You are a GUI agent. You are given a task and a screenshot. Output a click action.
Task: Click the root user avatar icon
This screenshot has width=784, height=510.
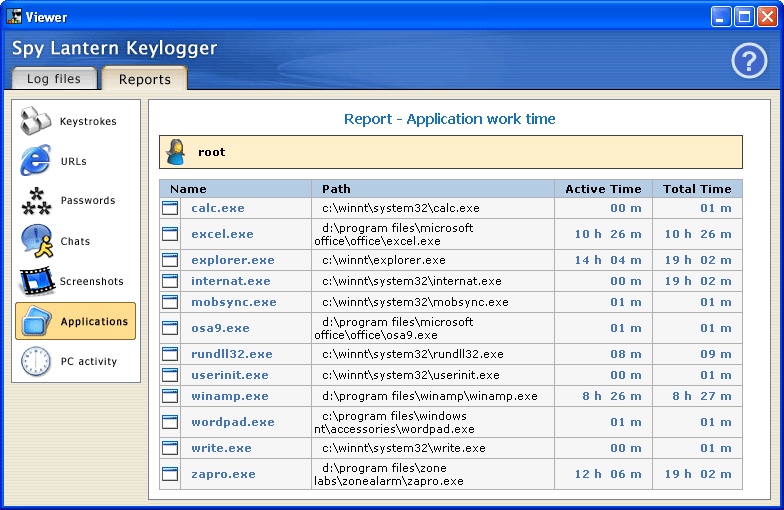[x=176, y=152]
